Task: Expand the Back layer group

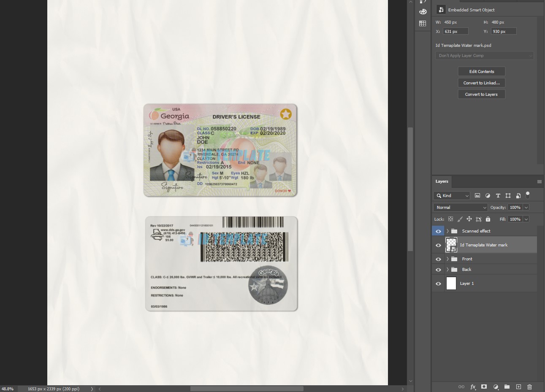Action: [x=447, y=269]
